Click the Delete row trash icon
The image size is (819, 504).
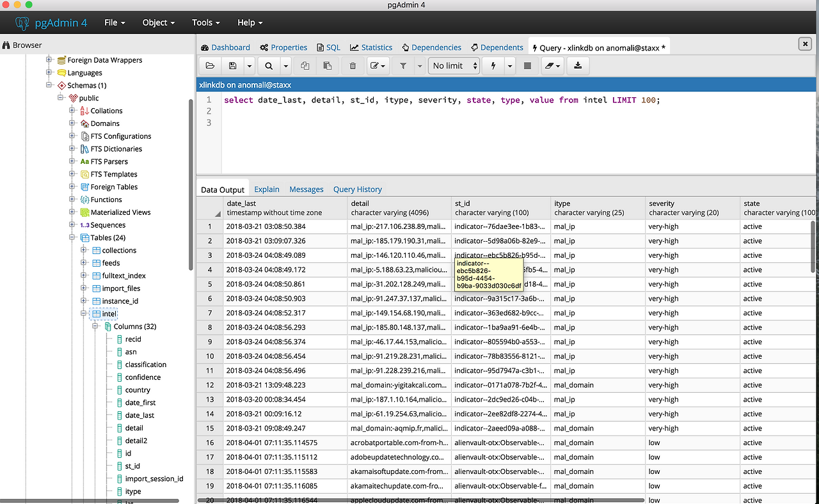pyautogui.click(x=353, y=66)
